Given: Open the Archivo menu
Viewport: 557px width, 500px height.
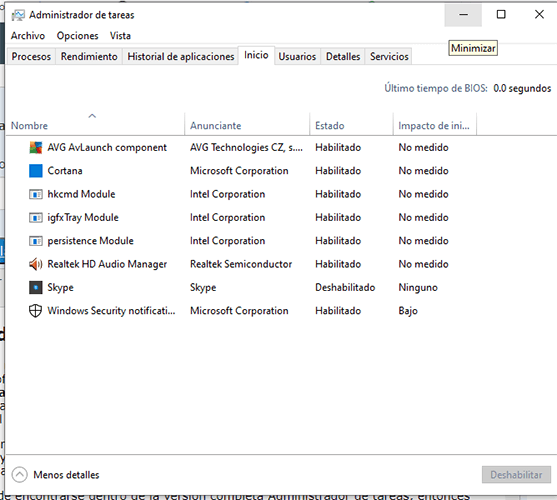Looking at the screenshot, I should point(28,36).
